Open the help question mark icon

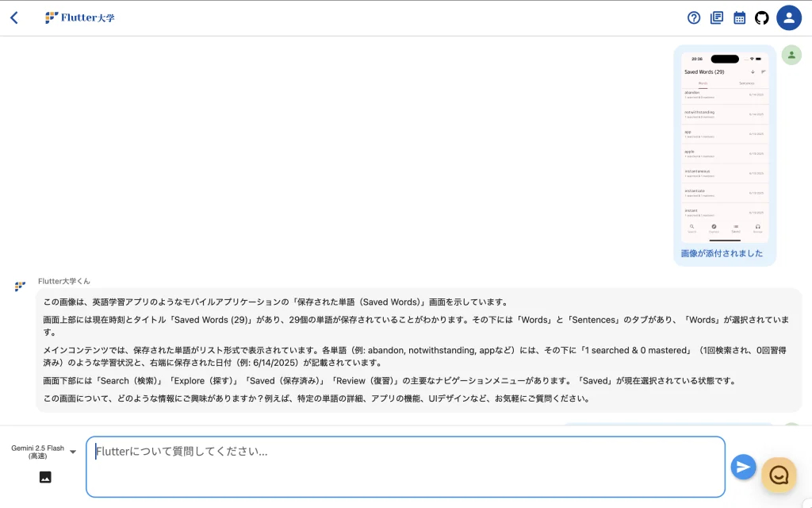(x=694, y=17)
